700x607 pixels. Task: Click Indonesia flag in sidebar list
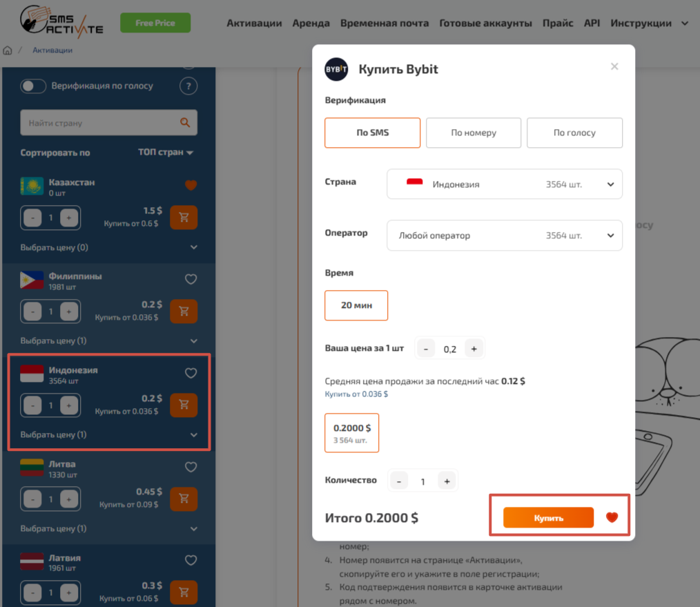32,374
